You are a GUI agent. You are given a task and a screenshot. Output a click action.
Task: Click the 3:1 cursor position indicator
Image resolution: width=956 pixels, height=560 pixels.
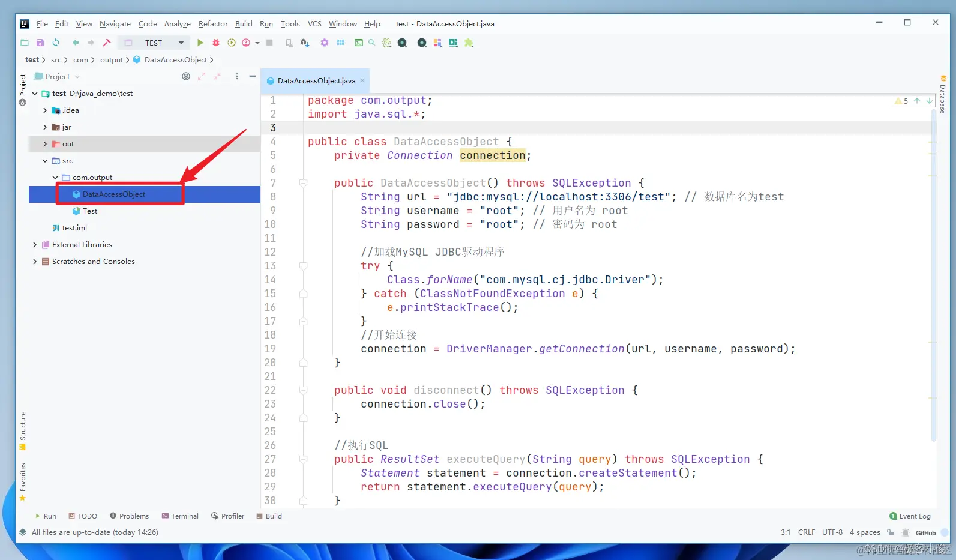coord(785,532)
